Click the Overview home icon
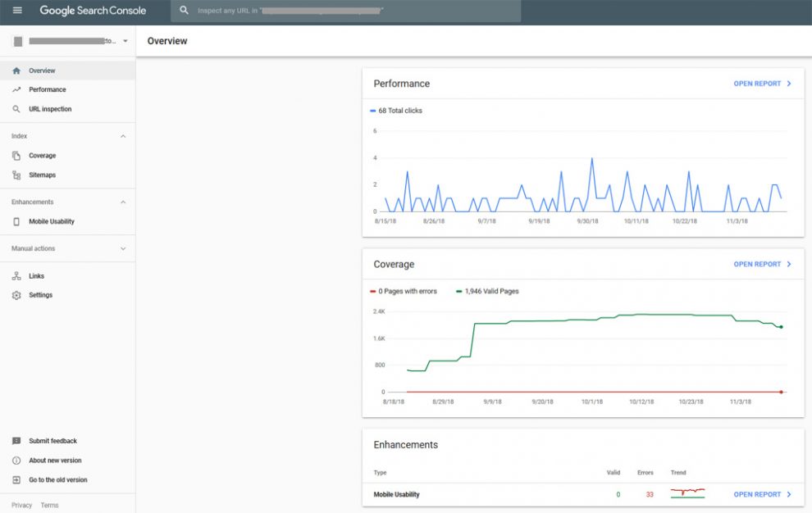Viewport: 812px width, 513px height. point(16,70)
